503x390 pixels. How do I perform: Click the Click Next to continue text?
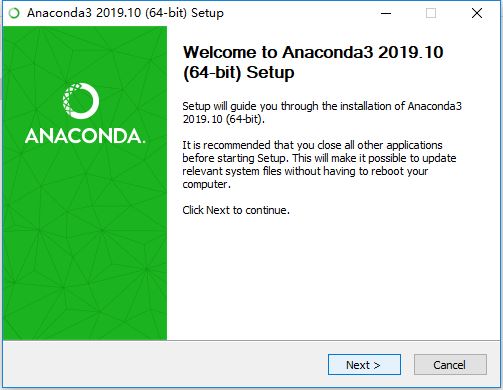pyautogui.click(x=236, y=210)
